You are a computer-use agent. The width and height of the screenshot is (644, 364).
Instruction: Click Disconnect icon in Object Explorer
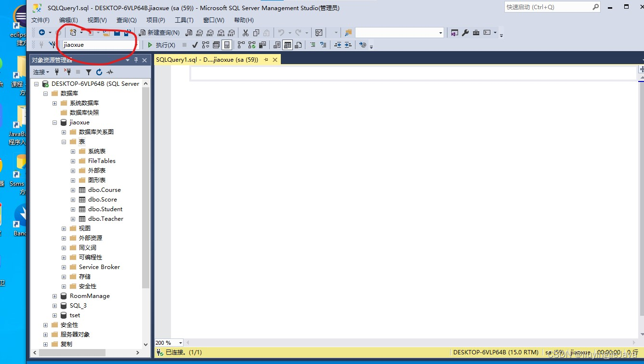67,72
